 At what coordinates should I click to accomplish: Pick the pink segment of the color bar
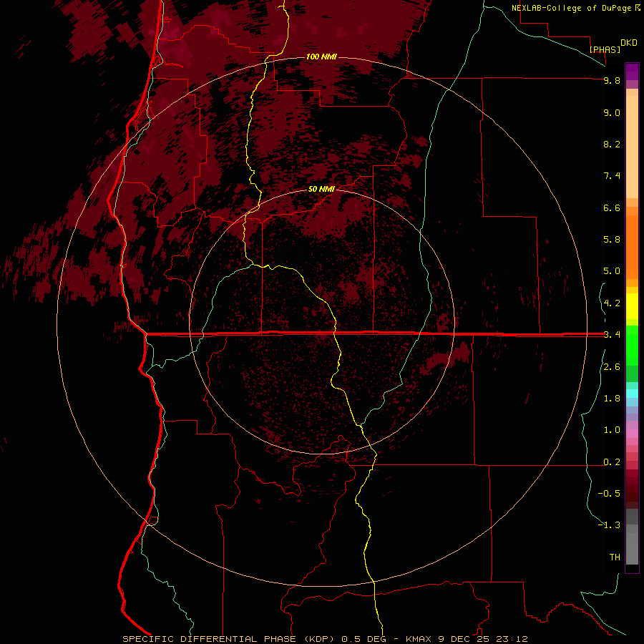[632, 434]
